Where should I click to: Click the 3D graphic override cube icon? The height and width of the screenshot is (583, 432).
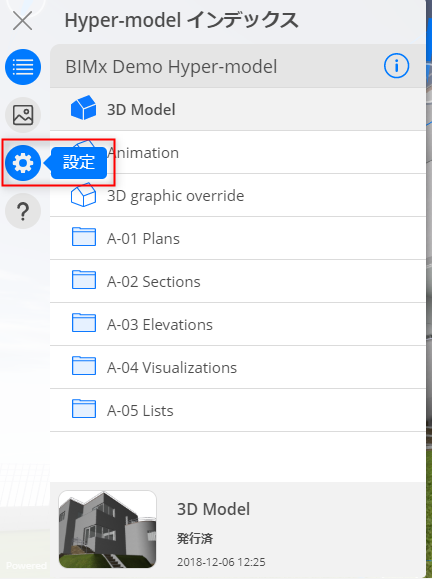(x=84, y=194)
